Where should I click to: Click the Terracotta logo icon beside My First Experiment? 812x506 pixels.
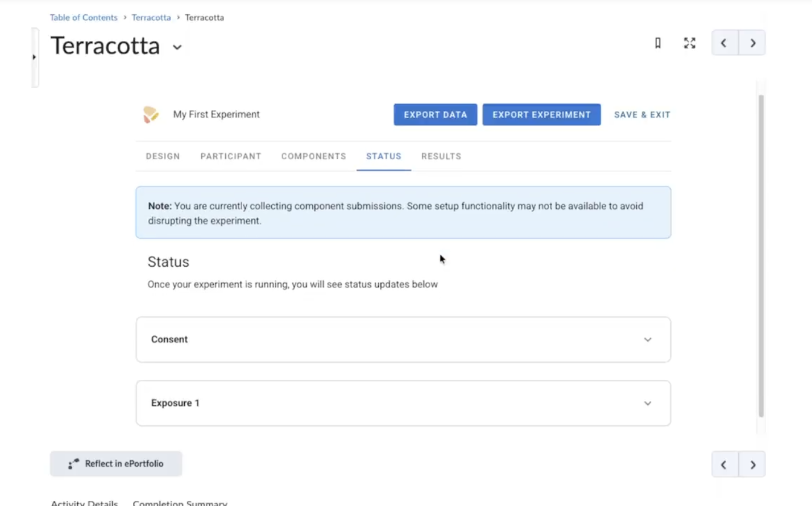pos(151,115)
